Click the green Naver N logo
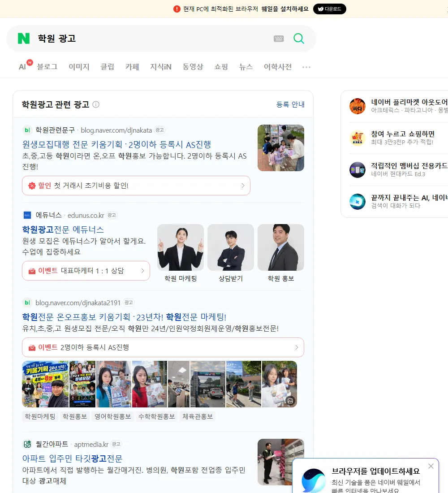 pyautogui.click(x=24, y=39)
